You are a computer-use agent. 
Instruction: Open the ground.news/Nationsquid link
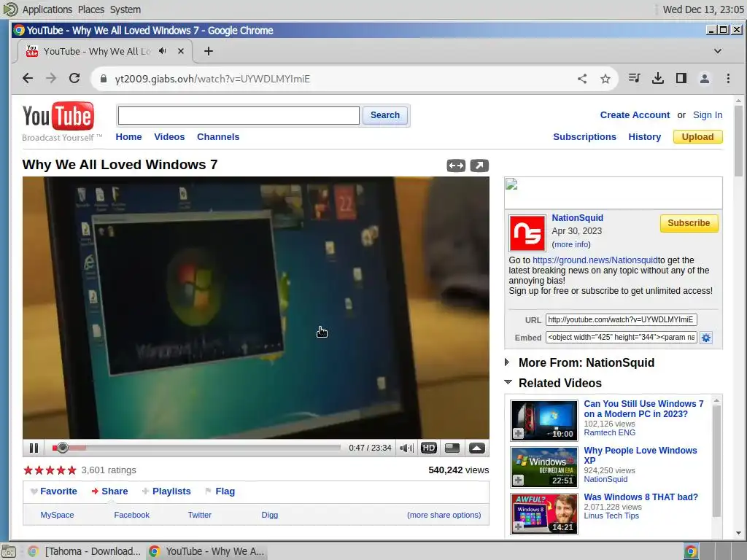pos(595,260)
